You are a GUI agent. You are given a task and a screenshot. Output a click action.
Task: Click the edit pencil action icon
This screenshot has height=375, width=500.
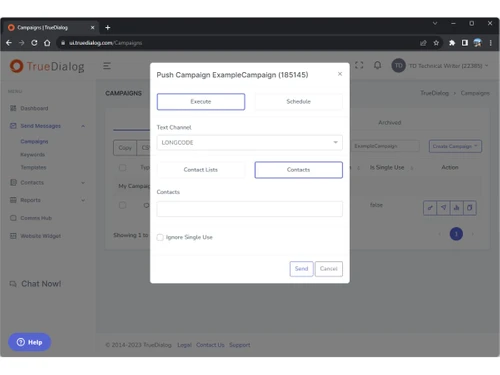(x=430, y=208)
